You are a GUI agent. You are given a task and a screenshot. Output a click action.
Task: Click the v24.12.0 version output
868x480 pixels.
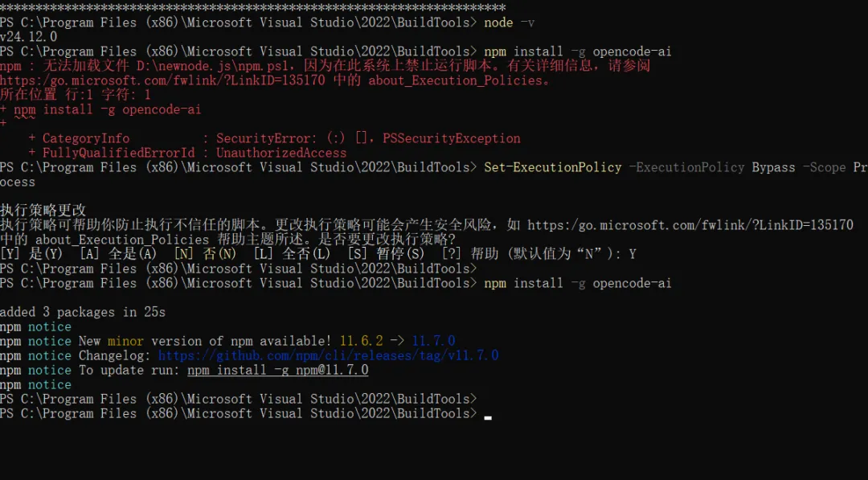coord(29,37)
